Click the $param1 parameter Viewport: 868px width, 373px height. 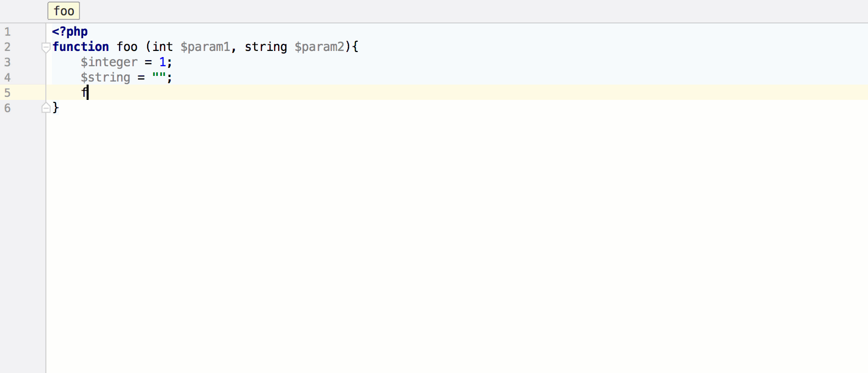pos(205,47)
